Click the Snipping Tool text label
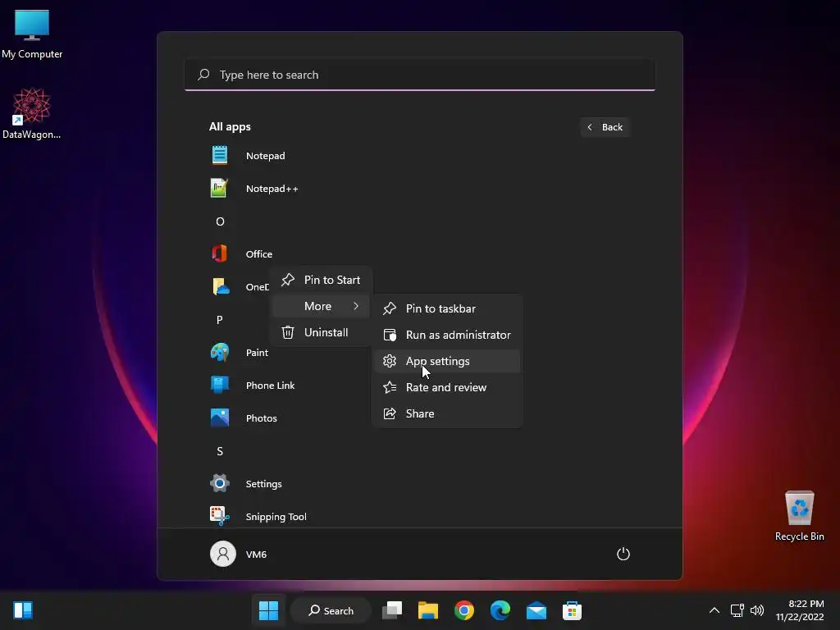This screenshot has width=840, height=630. [x=276, y=517]
